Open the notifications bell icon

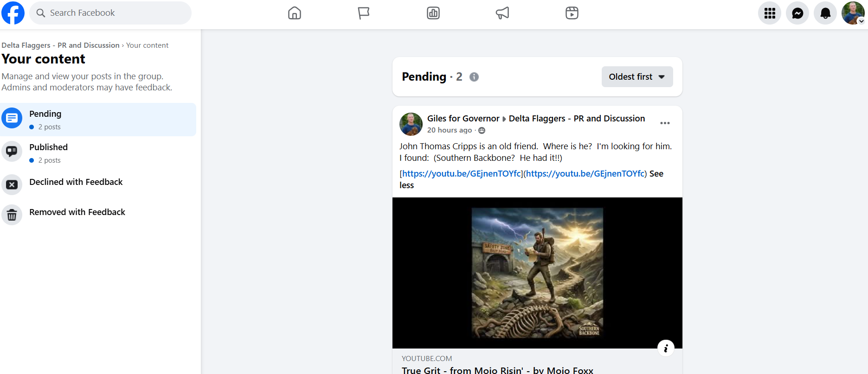pyautogui.click(x=825, y=13)
